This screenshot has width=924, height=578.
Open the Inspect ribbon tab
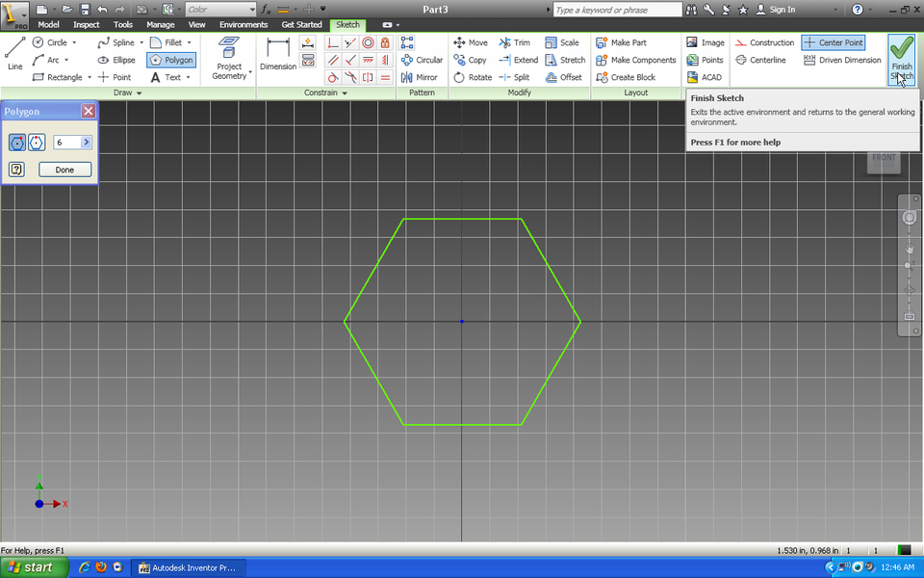(87, 24)
